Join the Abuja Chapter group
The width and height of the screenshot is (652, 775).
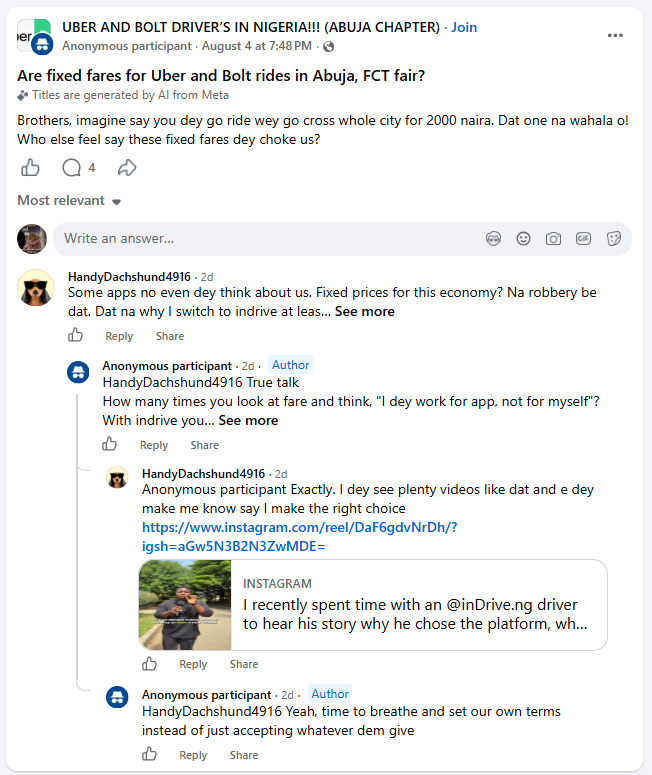464,27
